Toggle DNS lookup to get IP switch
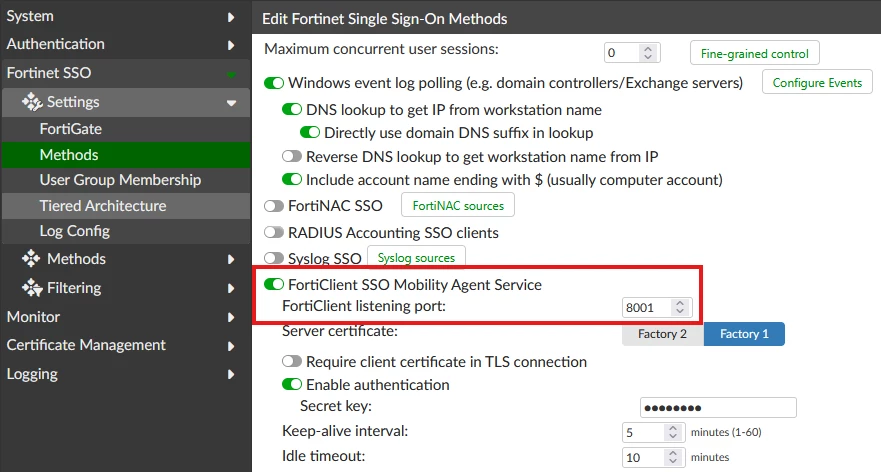 coord(292,109)
